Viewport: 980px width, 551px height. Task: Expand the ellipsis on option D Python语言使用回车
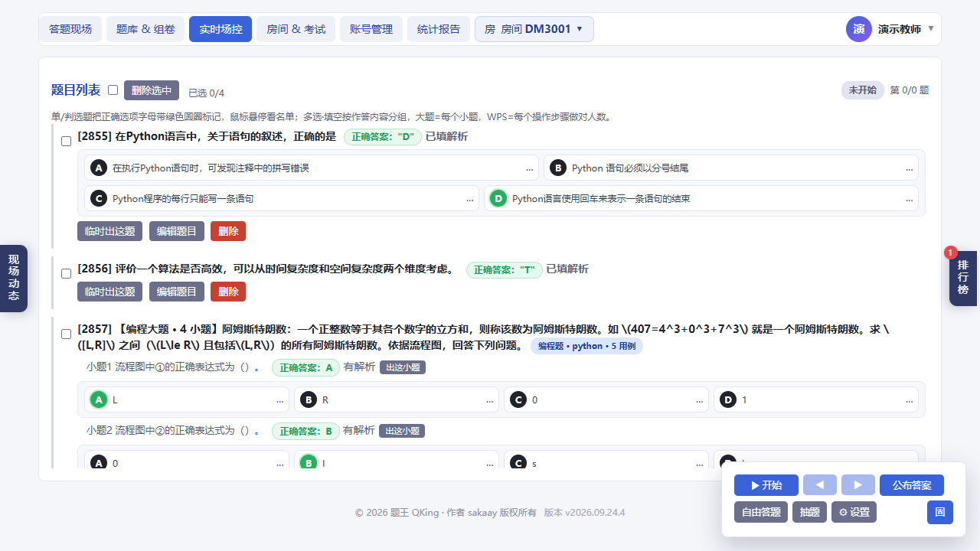click(x=910, y=199)
